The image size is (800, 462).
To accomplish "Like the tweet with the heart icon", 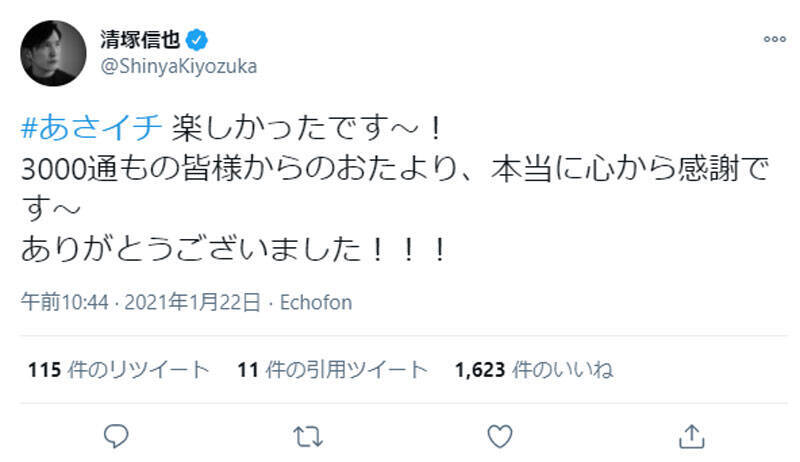I will pyautogui.click(x=499, y=436).
